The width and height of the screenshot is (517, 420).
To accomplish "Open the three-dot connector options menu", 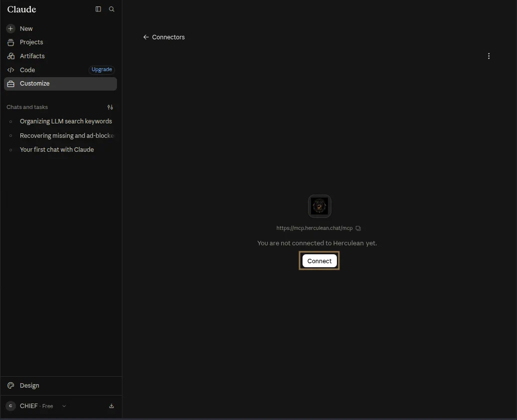I will coord(489,56).
